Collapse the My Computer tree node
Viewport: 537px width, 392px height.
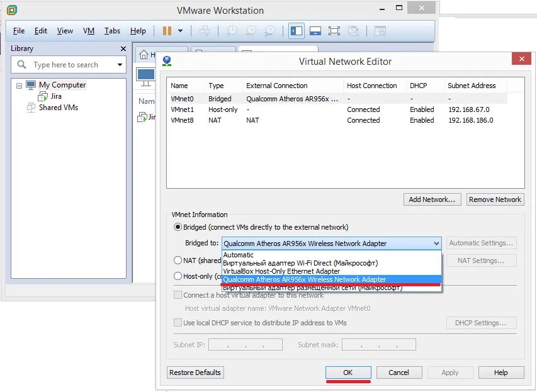coord(19,86)
